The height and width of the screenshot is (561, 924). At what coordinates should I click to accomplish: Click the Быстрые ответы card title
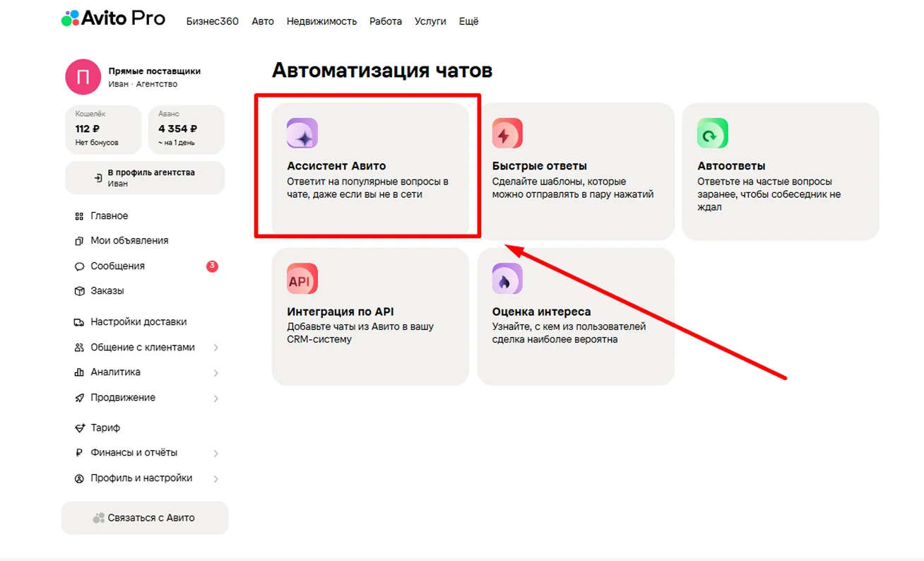540,166
